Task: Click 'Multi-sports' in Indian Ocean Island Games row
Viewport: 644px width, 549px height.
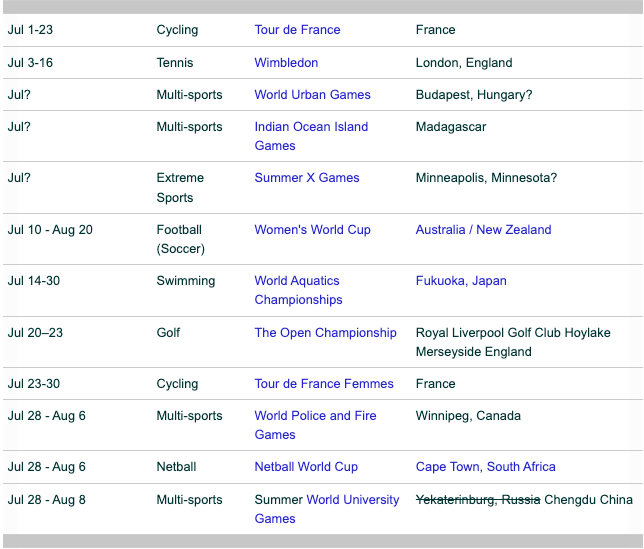Action: tap(189, 126)
